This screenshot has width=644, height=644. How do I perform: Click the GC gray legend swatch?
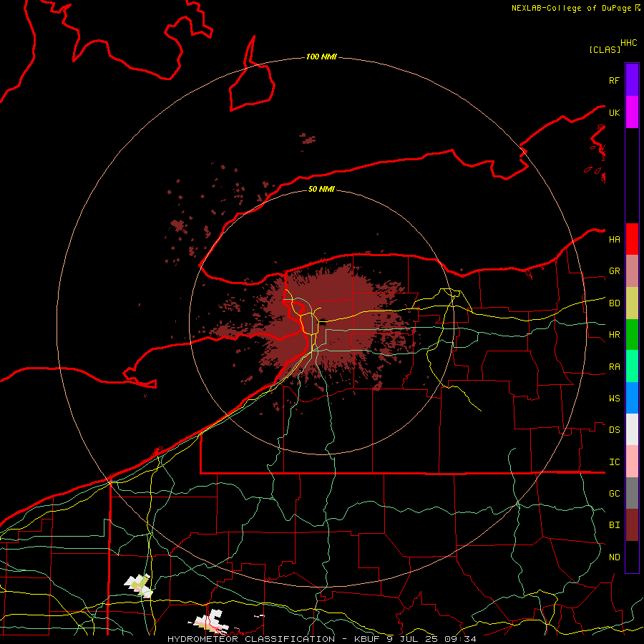tap(632, 493)
